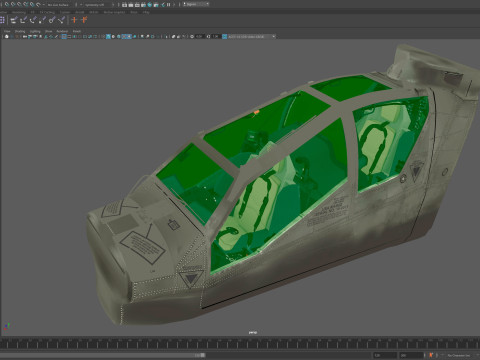Screen dimensions: 480x360
Task: Click first pen-style shelf tool icon
Action: 14,20
